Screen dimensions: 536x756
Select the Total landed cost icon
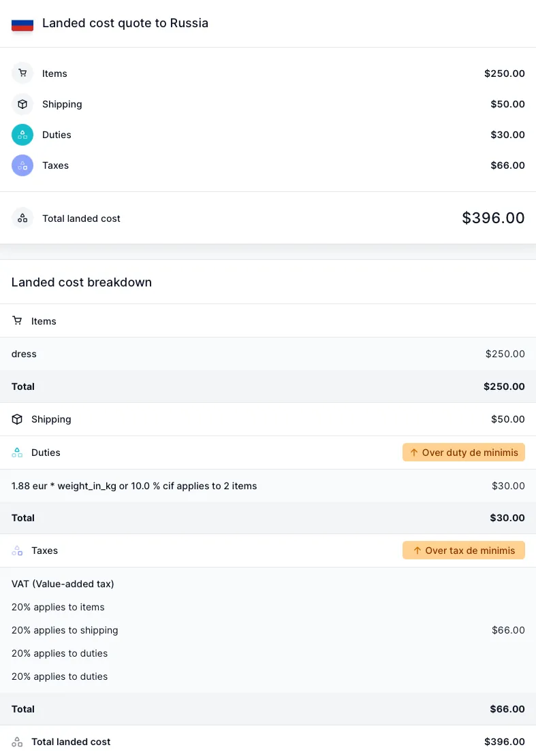coord(22,218)
